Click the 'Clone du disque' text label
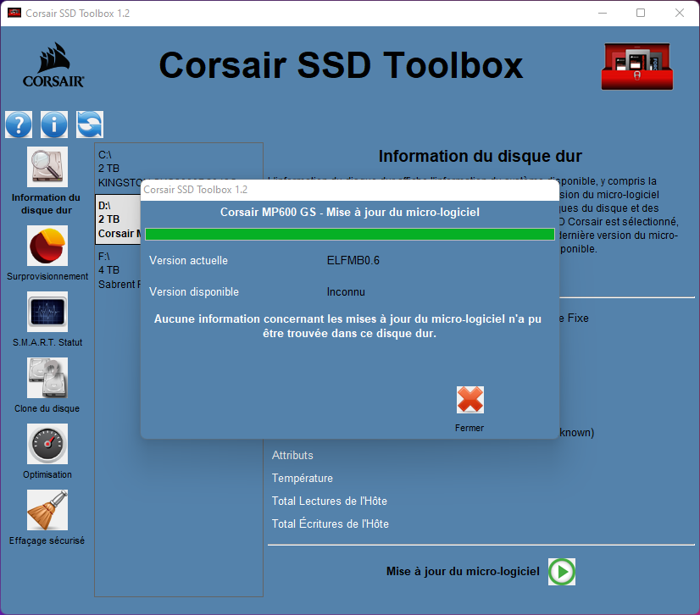This screenshot has height=615, width=700. 47,408
